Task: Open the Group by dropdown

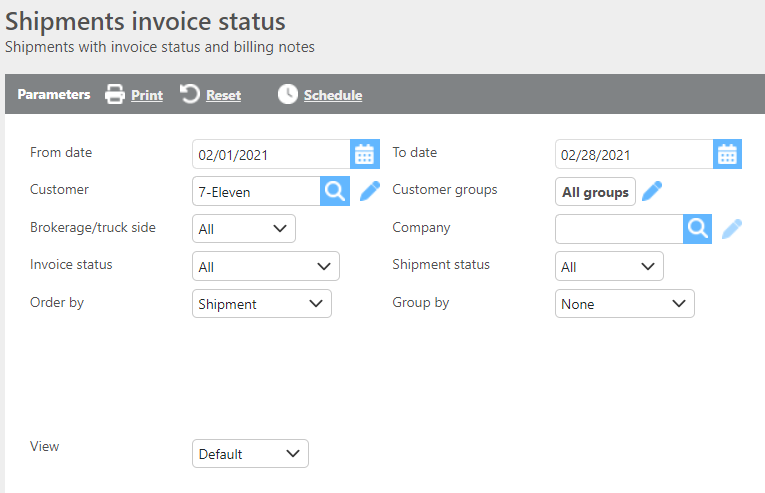Action: coord(624,303)
